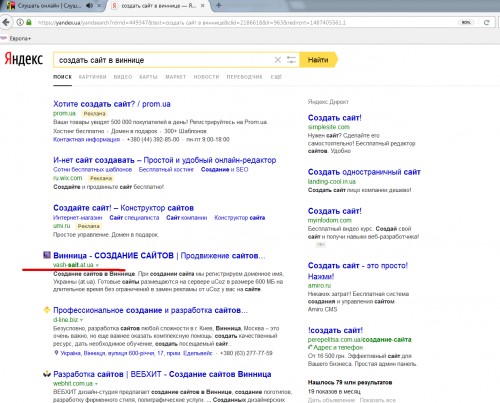Expand dropdown arrow next to webhit.com.ua

click(x=96, y=384)
